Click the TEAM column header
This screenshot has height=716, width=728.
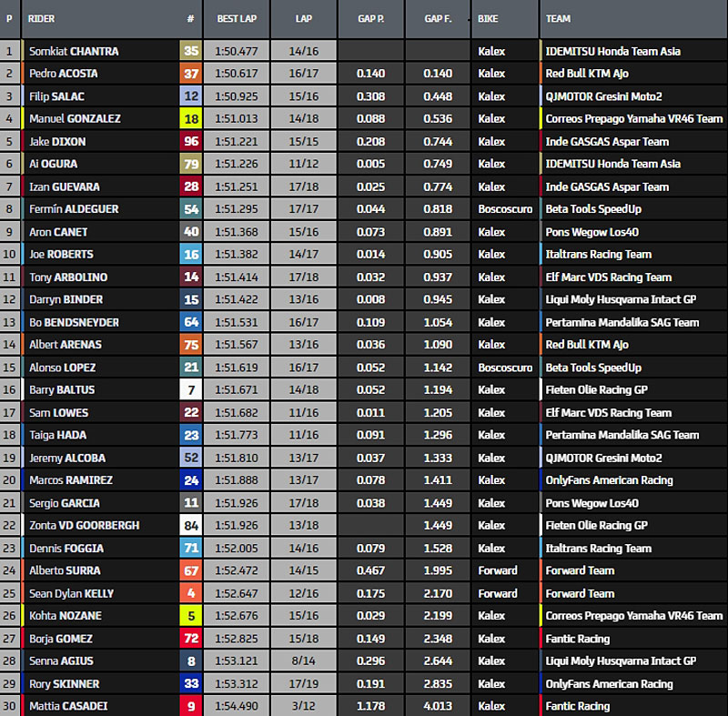point(559,18)
